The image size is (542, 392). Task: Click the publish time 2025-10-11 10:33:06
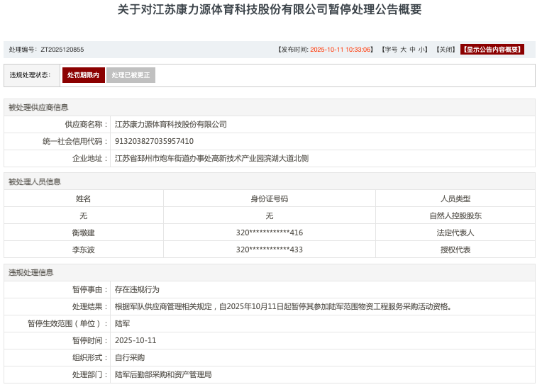(340, 50)
